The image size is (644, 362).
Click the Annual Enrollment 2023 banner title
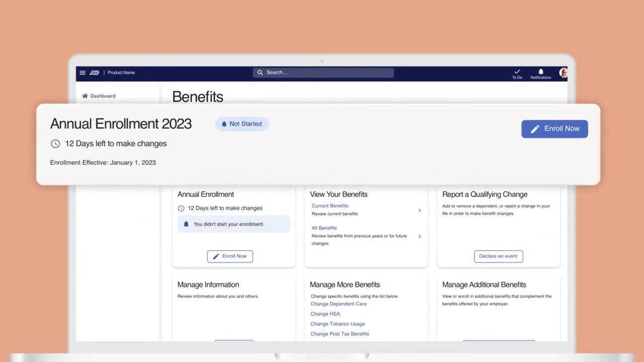pos(121,124)
